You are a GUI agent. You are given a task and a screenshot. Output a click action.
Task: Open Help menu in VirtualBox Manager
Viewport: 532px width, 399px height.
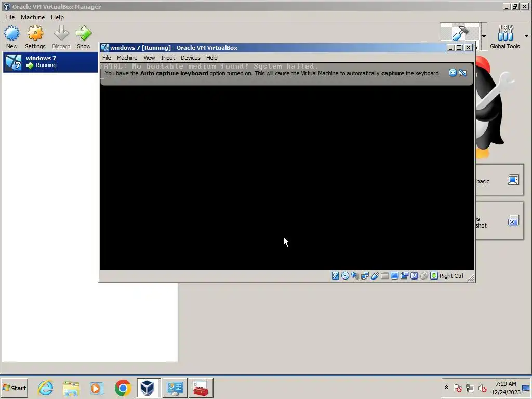point(57,17)
